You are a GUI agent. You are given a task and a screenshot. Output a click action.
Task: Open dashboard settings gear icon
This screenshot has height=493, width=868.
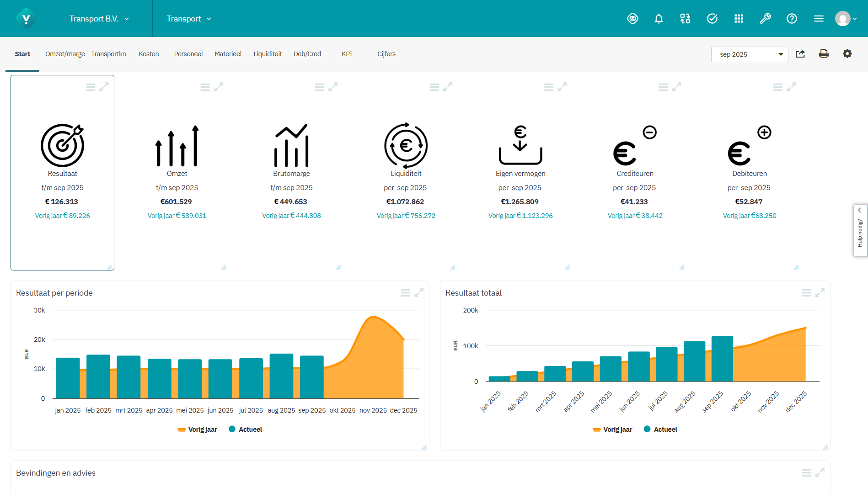point(847,54)
